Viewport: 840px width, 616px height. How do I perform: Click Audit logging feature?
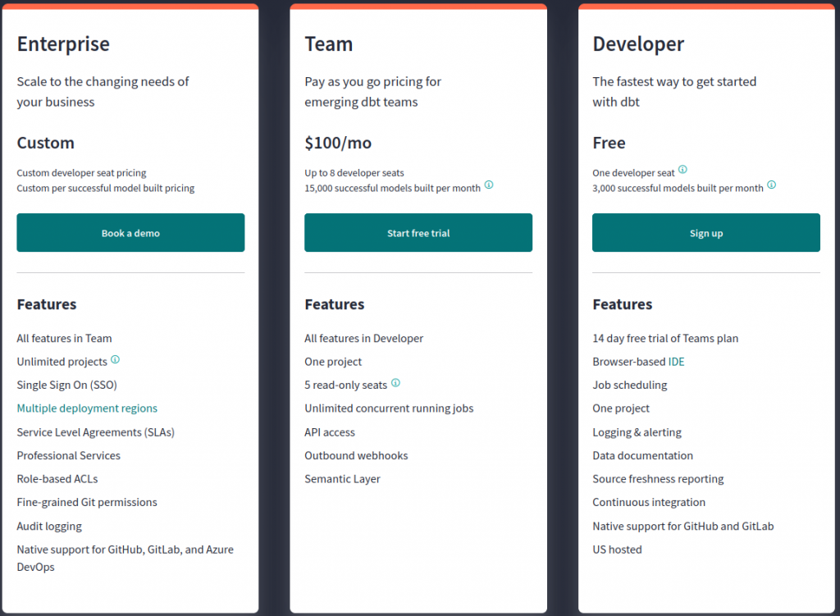pos(49,526)
